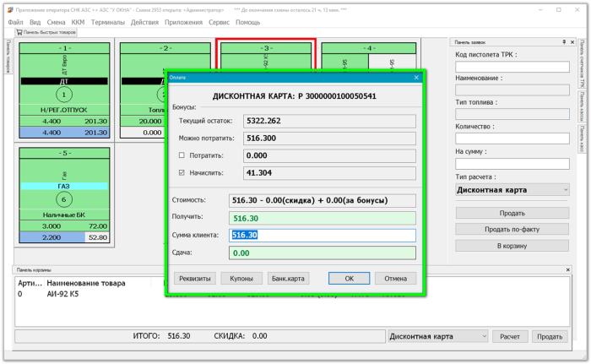Image resolution: width=591 pixels, height=364 pixels.
Task: Focus the Сумма клиента input field
Action: point(323,236)
